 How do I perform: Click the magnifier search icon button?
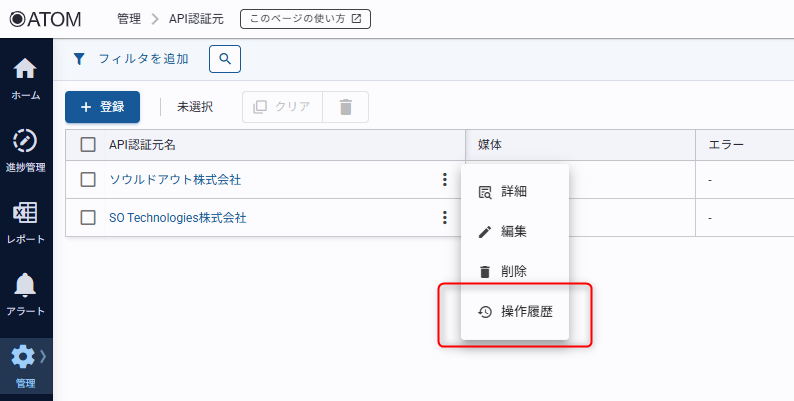[225, 59]
